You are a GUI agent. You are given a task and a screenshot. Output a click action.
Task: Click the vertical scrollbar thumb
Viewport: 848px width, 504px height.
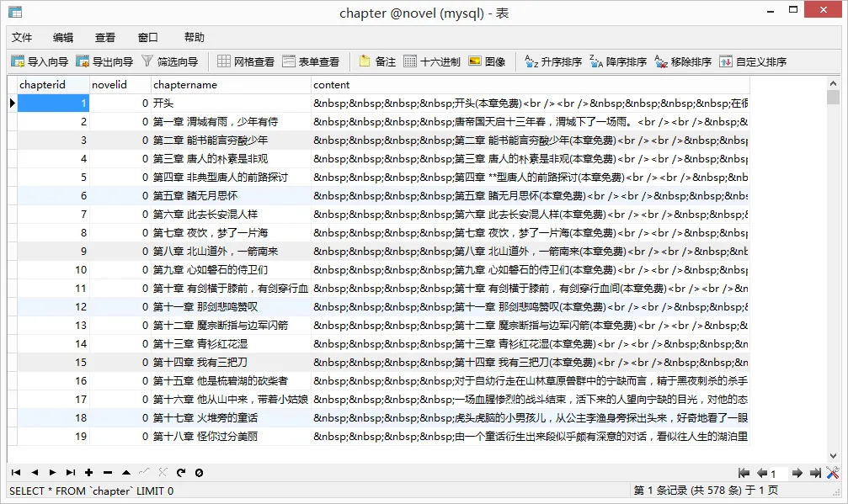pyautogui.click(x=833, y=98)
